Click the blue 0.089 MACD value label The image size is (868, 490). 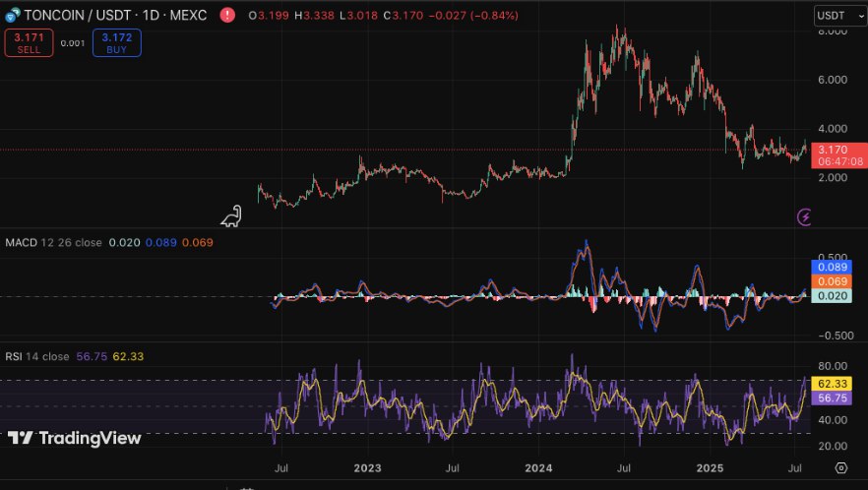[834, 267]
